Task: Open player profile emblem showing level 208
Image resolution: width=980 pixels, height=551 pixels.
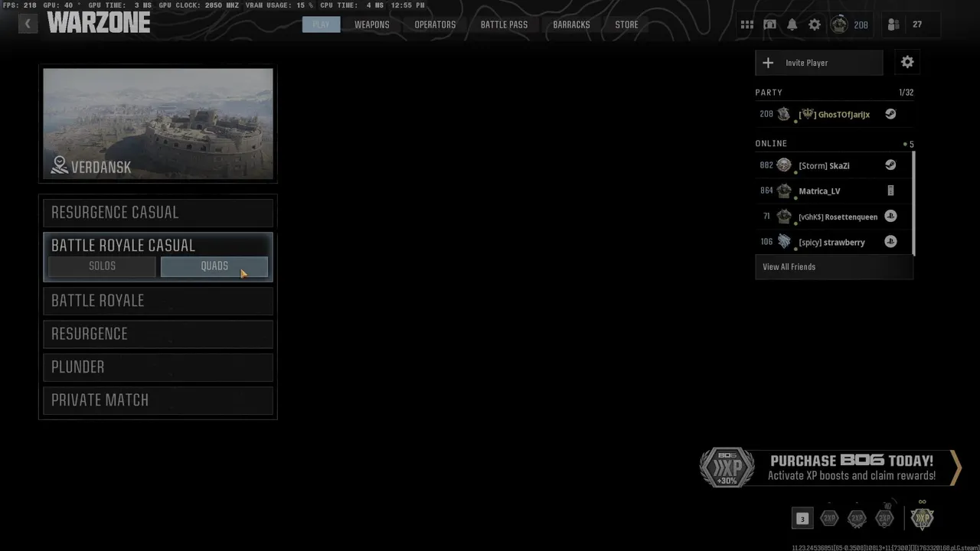Action: 839,24
